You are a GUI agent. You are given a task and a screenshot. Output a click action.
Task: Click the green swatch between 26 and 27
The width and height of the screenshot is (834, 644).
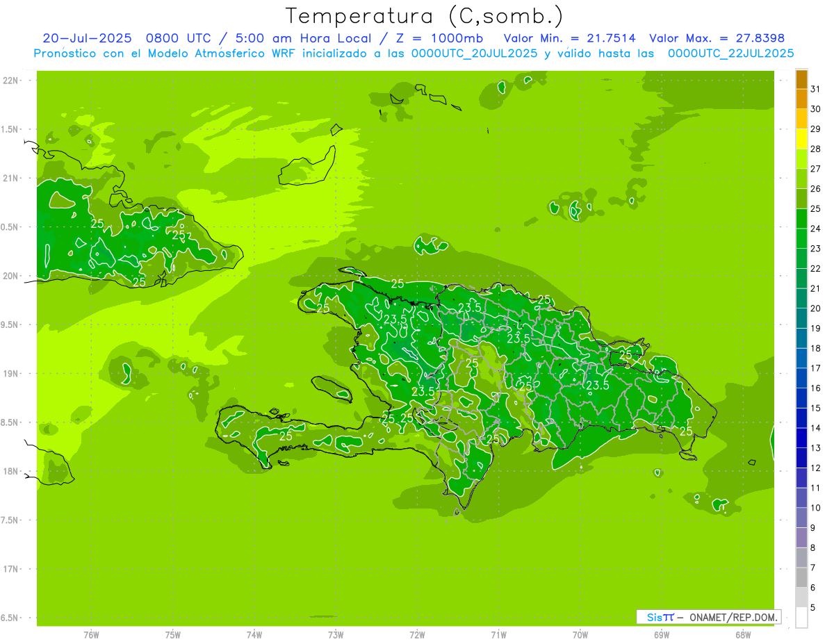point(801,179)
